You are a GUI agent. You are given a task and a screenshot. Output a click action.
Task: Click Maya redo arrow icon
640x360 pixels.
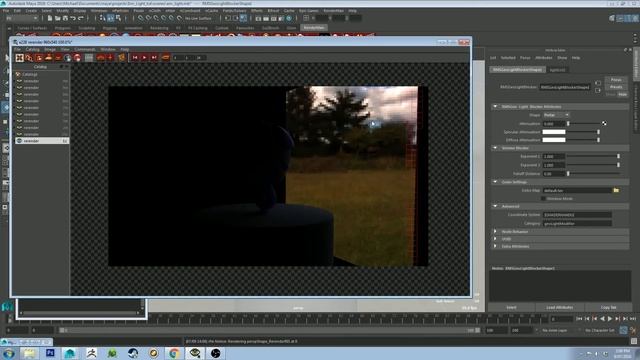point(80,18)
